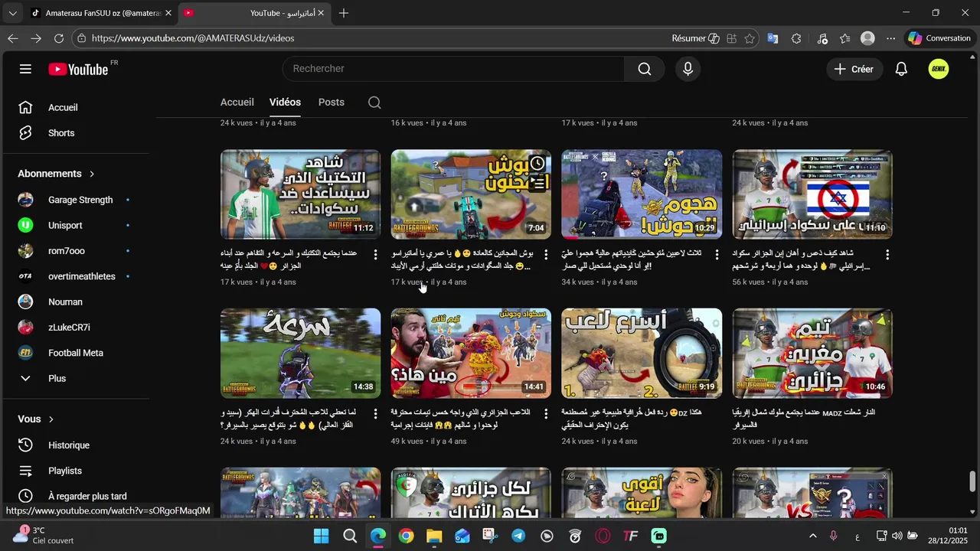Screen dimensions: 980x551
Task: Open the Copilot Conversation button
Action: pyautogui.click(x=939, y=38)
